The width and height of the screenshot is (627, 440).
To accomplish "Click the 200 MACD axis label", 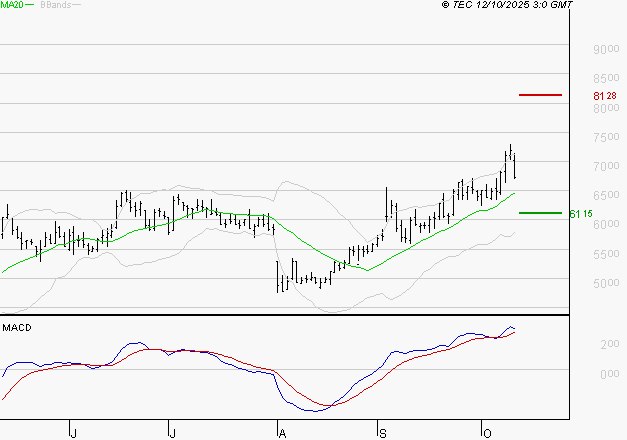I will pyautogui.click(x=610, y=344).
